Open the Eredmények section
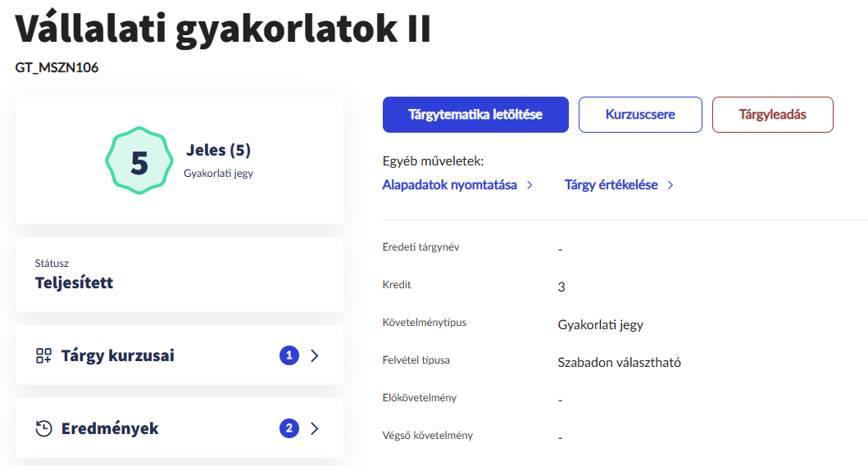868x466 pixels. click(110, 428)
